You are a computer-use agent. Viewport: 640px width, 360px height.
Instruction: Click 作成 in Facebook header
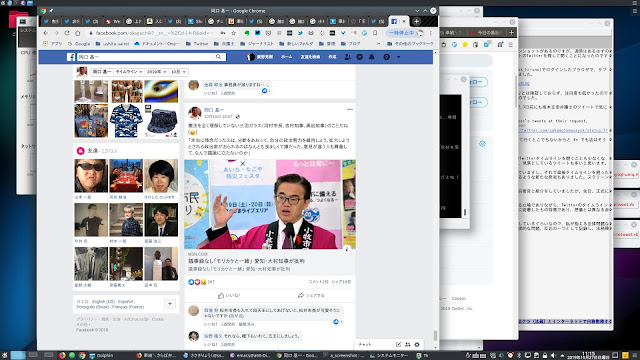(332, 57)
